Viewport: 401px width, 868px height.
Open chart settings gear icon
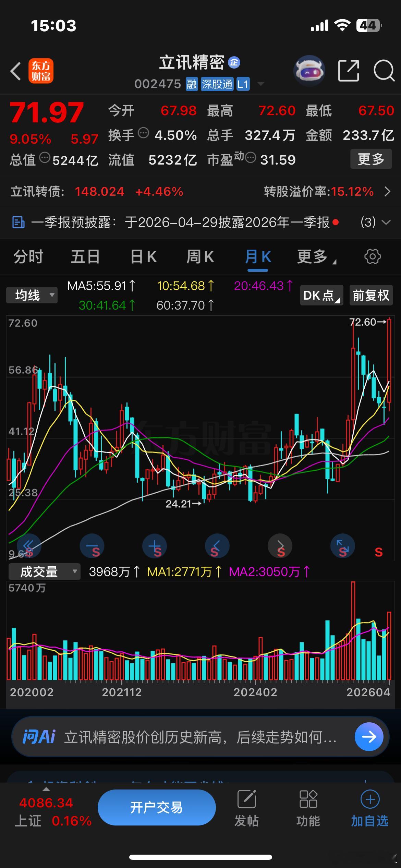coord(373,256)
